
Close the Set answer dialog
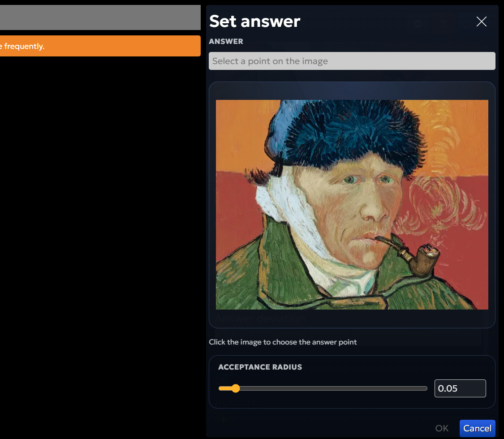coord(481,22)
